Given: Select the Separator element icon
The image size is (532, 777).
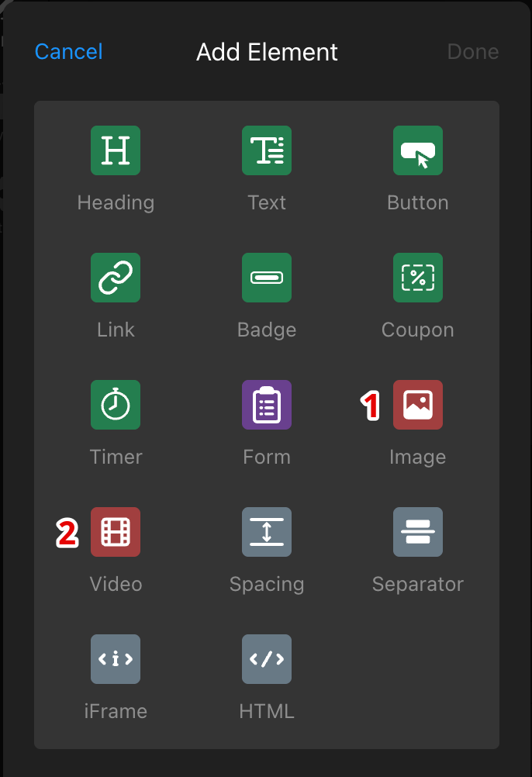Looking at the screenshot, I should (418, 532).
